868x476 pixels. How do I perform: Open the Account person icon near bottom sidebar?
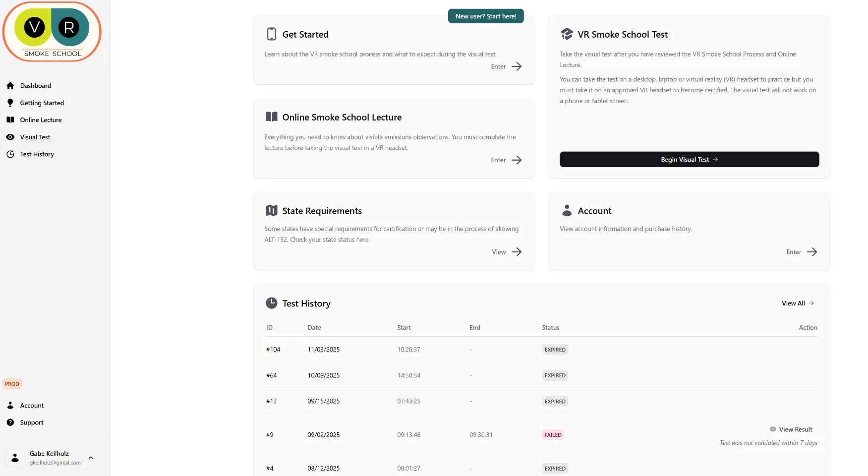[x=10, y=405]
